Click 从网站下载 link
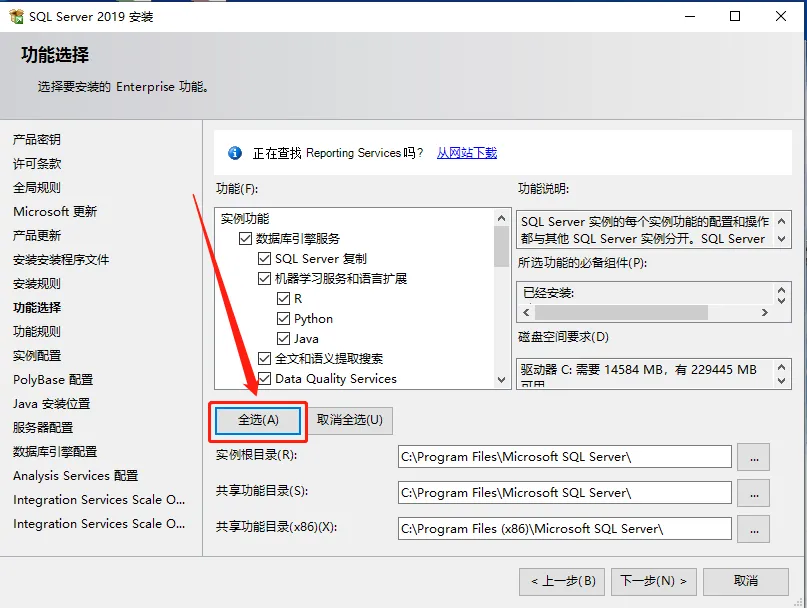This screenshot has height=608, width=807. [467, 153]
